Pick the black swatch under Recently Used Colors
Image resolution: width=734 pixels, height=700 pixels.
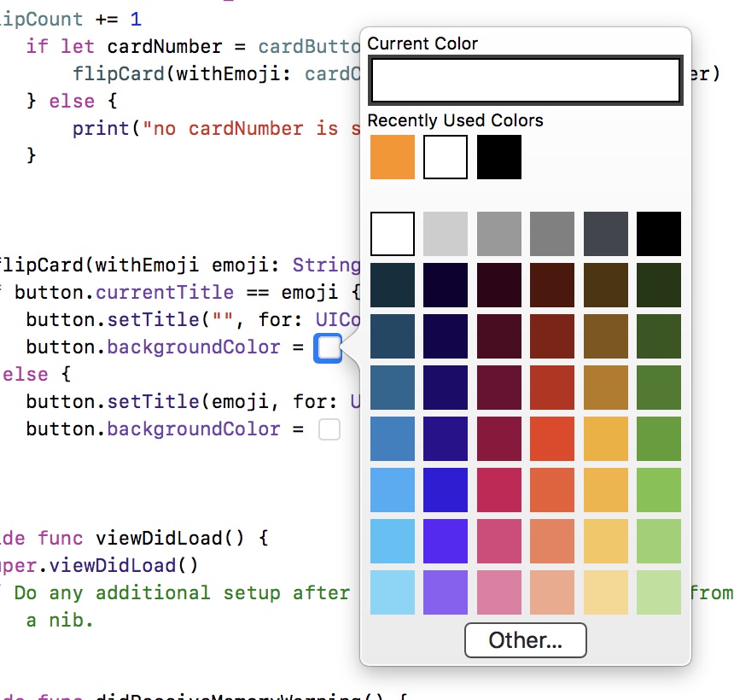(499, 157)
